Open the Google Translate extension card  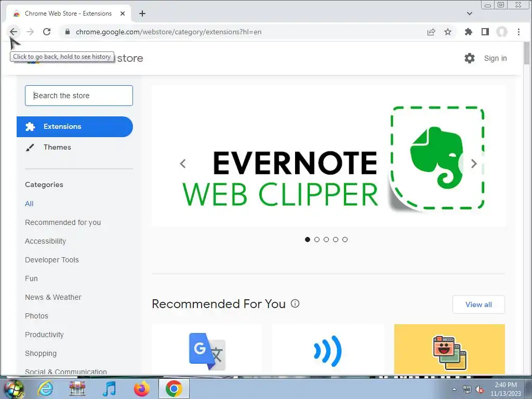pos(207,350)
